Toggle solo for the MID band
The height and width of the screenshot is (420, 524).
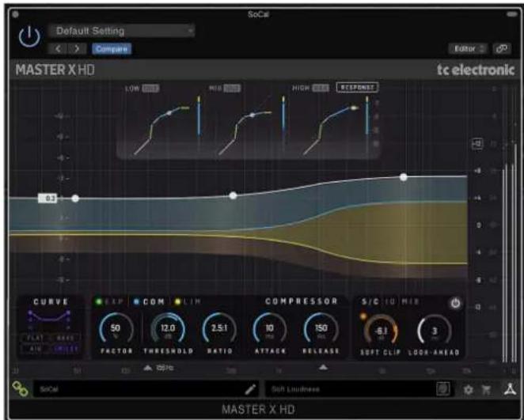[232, 88]
